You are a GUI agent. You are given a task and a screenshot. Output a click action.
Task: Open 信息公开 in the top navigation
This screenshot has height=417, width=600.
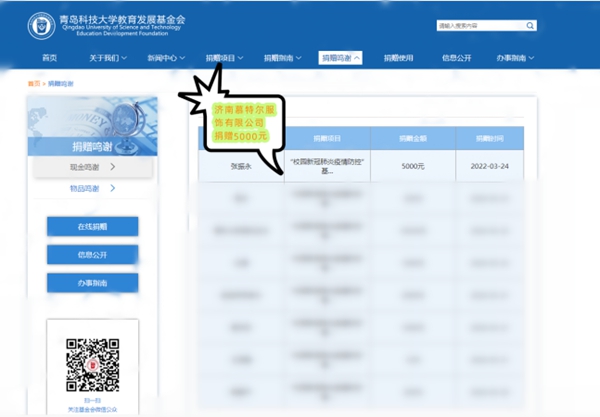[x=457, y=58]
